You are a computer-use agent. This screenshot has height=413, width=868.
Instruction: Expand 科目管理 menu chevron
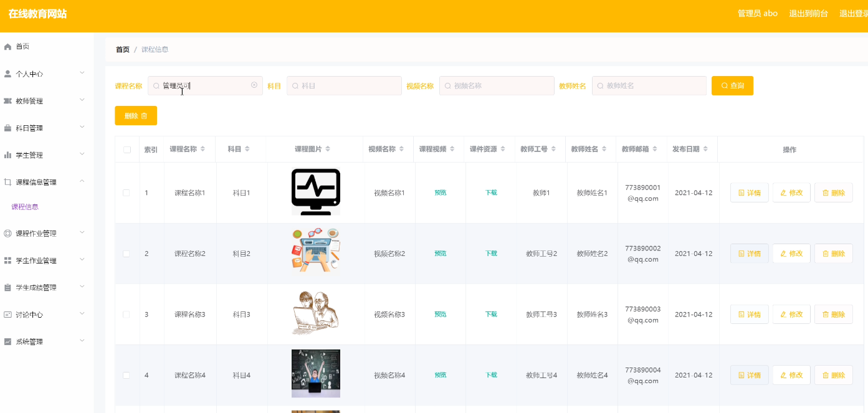point(82,127)
